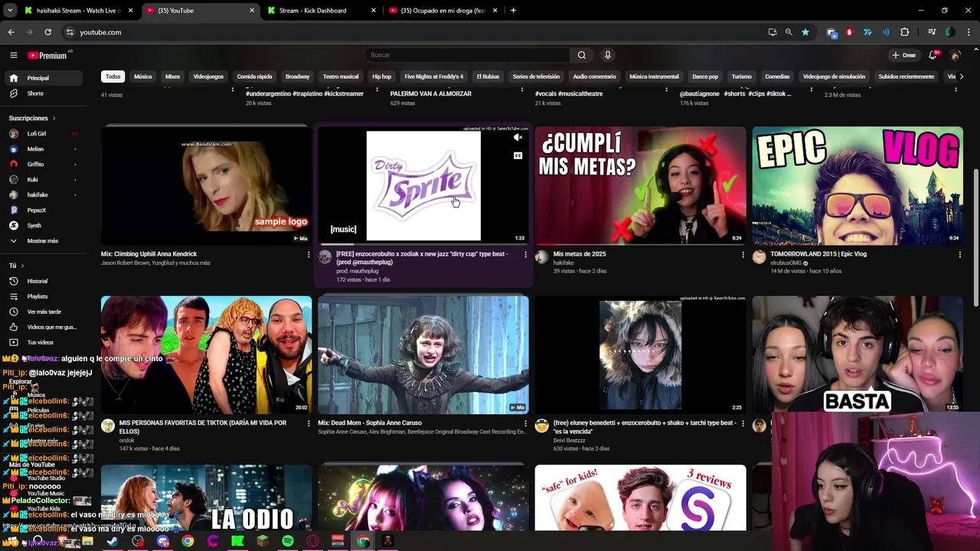Open the Mix: Climbing Uphill Anna Kendrick title
Viewport: 980px width, 551px height.
(149, 254)
